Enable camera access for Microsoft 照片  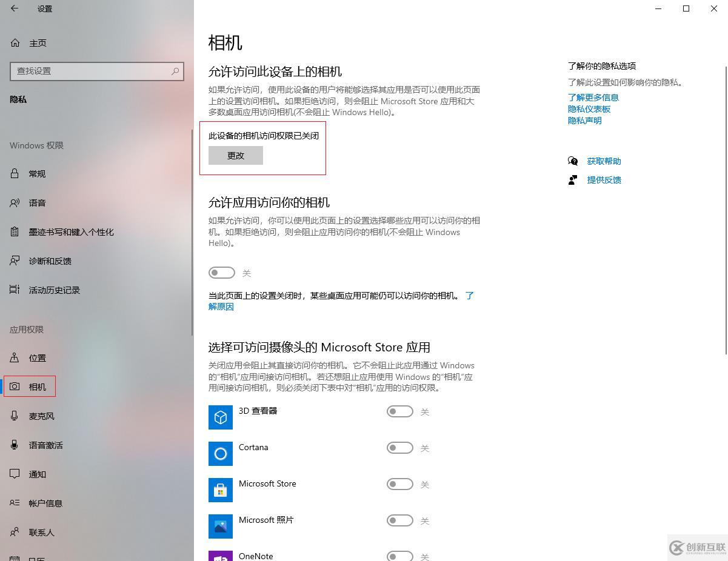click(400, 521)
